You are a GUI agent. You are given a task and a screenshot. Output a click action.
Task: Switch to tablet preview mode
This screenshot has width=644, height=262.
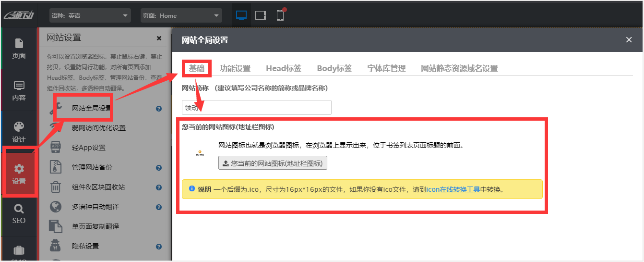point(261,15)
